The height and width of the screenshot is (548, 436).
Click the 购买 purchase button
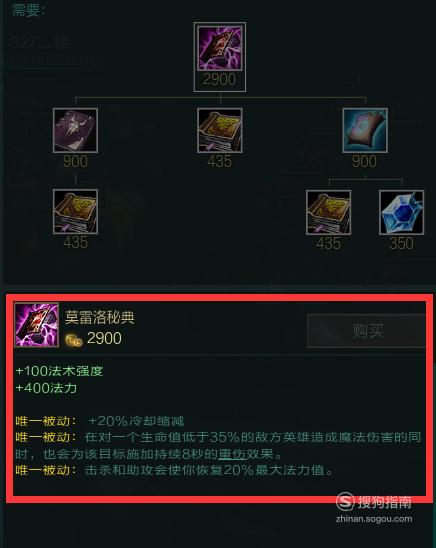(366, 331)
